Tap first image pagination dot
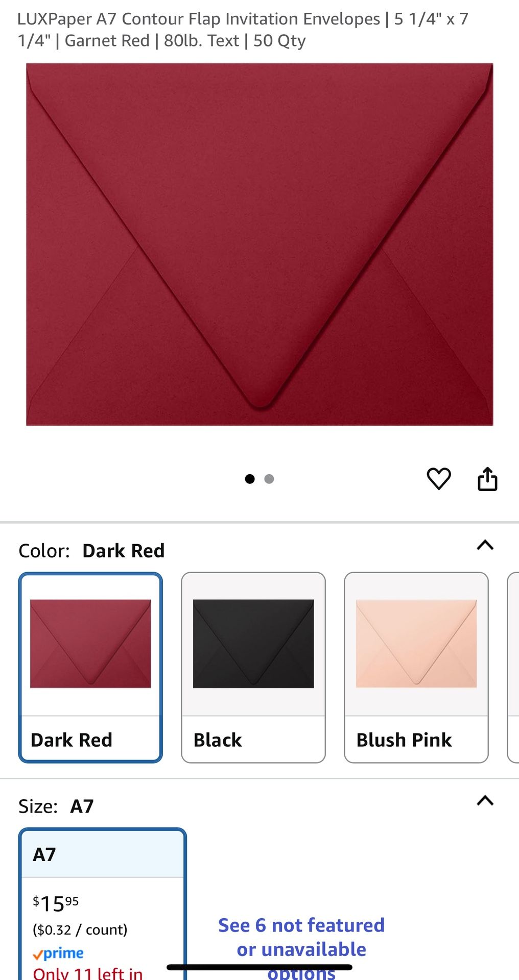This screenshot has height=980, width=519. [250, 479]
